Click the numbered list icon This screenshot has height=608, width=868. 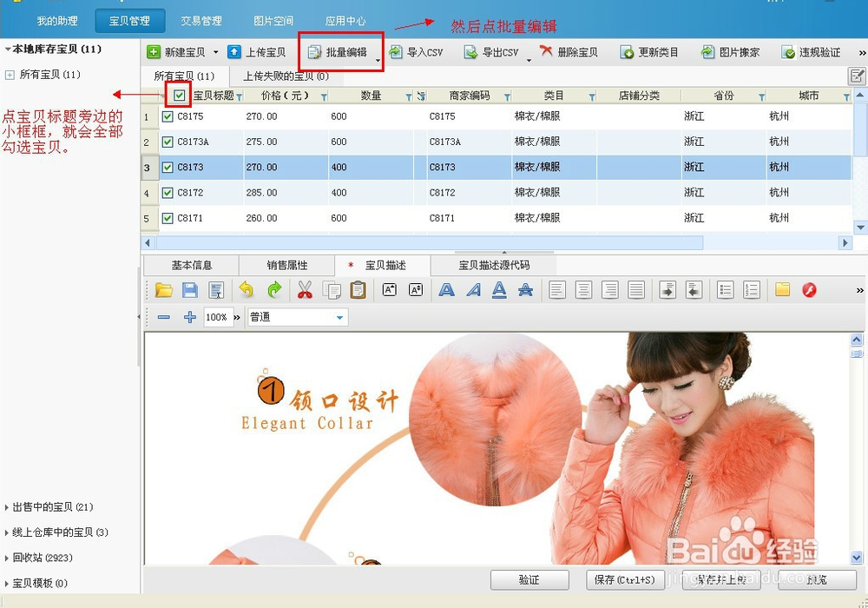[751, 289]
